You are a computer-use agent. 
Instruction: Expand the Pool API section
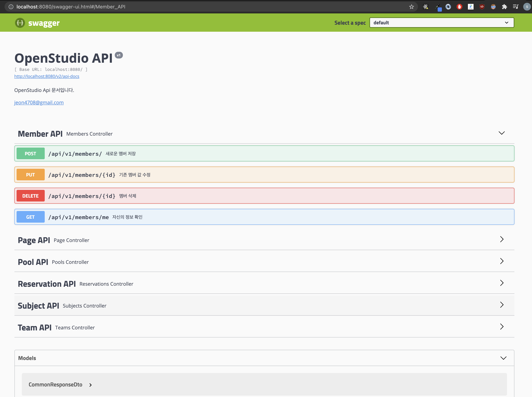coord(502,261)
